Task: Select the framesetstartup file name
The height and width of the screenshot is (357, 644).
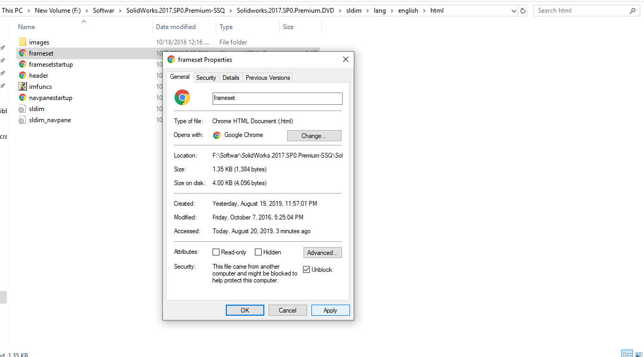Action: click(51, 65)
